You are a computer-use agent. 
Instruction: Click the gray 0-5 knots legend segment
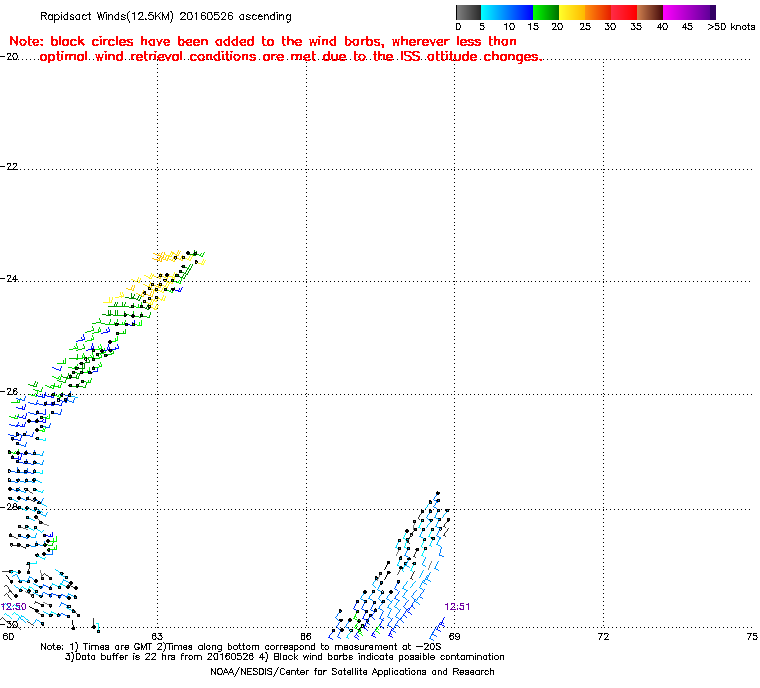click(x=468, y=12)
